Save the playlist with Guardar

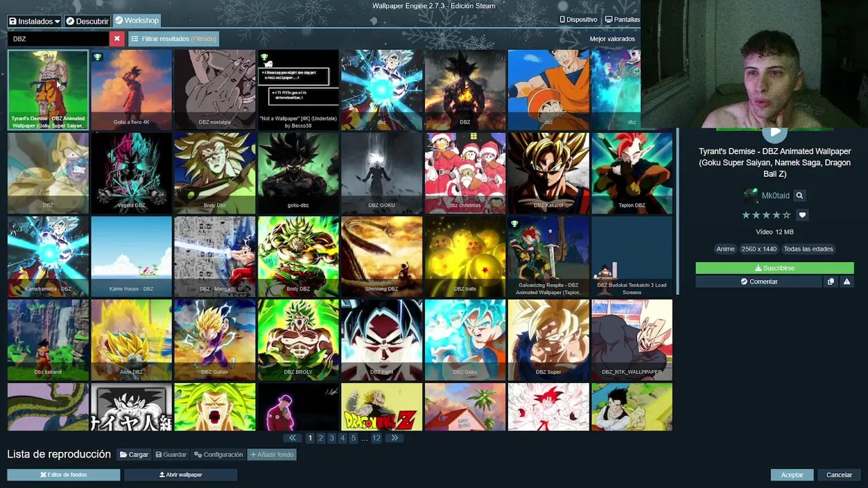coord(171,455)
